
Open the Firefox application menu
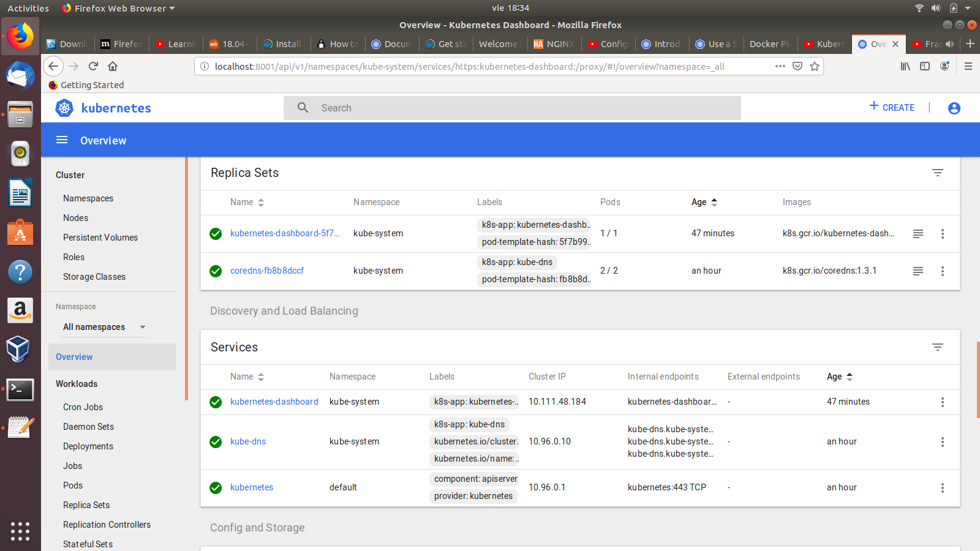pos(968,66)
